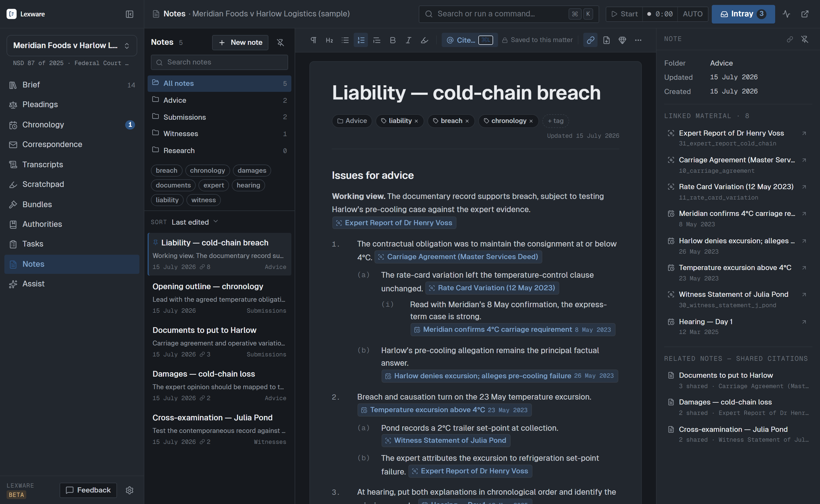This screenshot has width=820, height=504.
Task: Open note Opening outline — chronology
Action: tap(219, 298)
